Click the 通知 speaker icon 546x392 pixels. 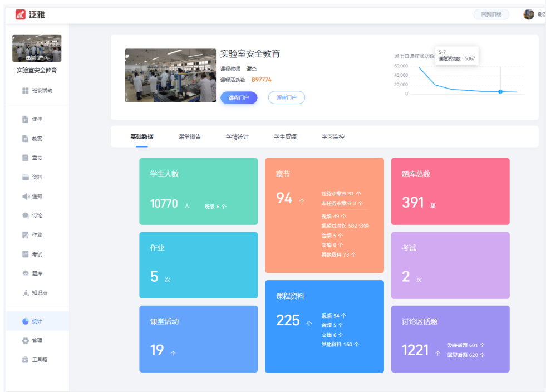(25, 197)
